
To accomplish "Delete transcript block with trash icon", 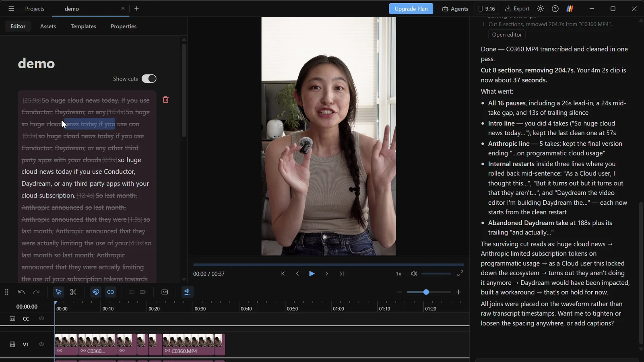I will (165, 100).
